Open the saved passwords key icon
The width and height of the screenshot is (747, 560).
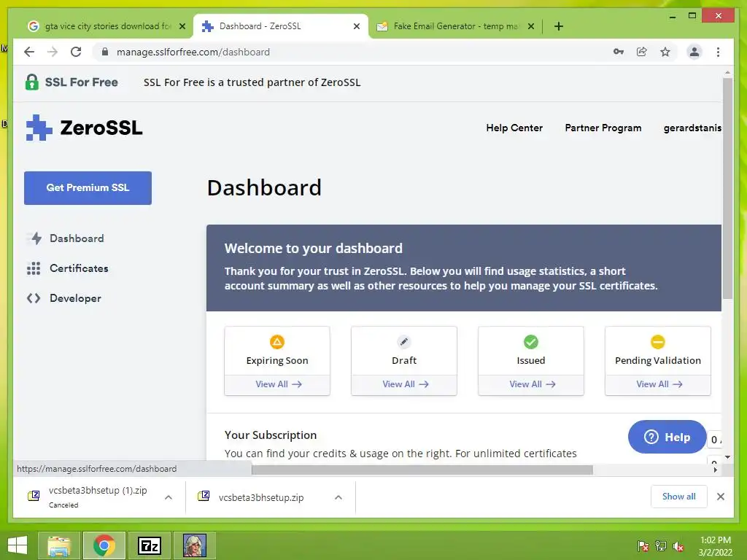point(619,52)
